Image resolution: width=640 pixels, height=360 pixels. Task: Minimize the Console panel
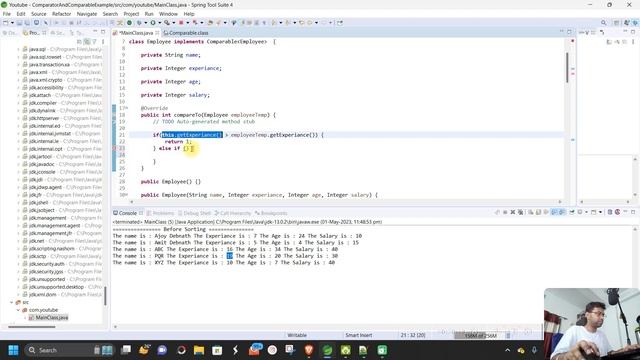[x=625, y=212]
